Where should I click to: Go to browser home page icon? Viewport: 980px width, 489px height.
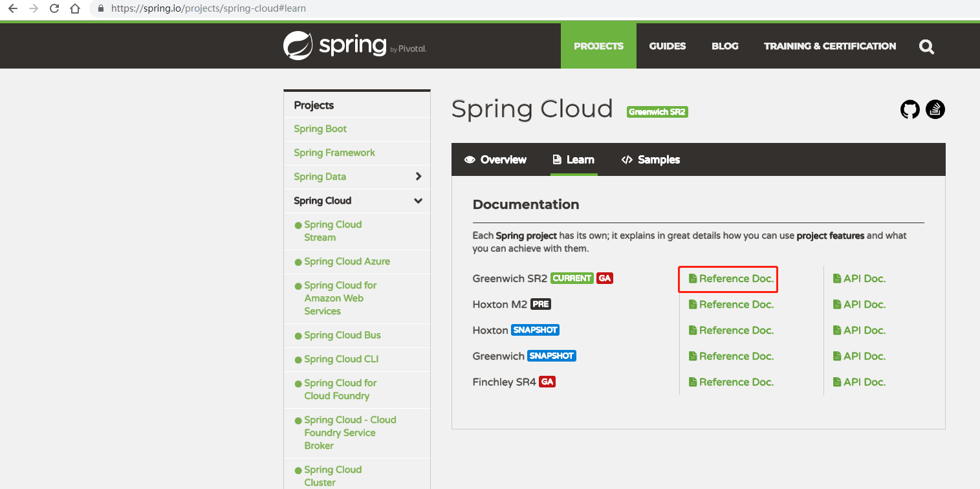coord(76,8)
